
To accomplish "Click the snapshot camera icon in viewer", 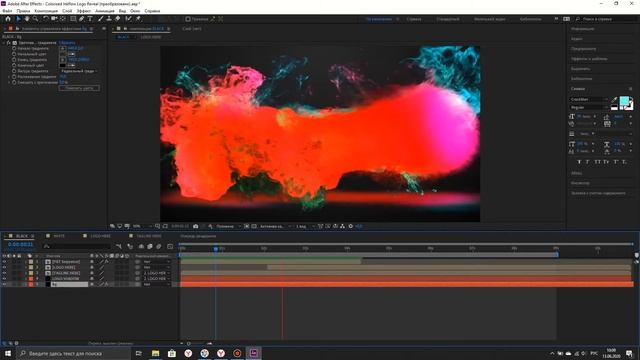I will 196,226.
